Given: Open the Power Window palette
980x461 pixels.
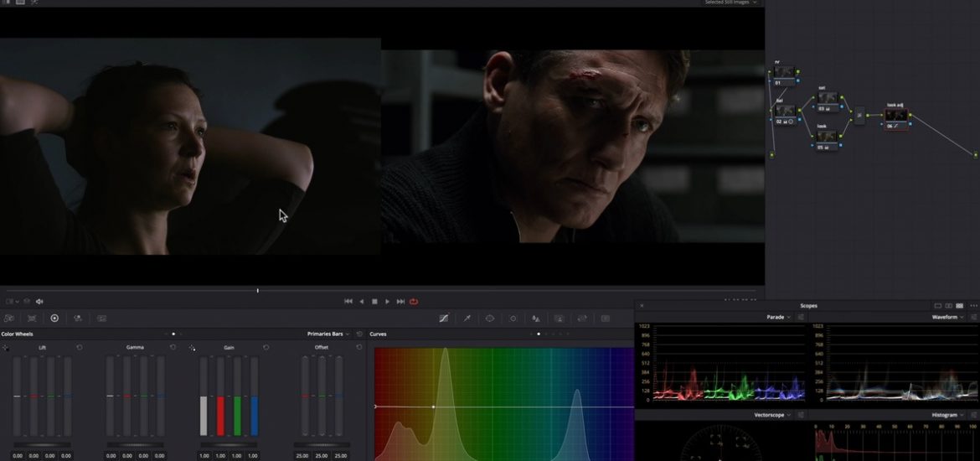Looking at the screenshot, I should (490, 319).
